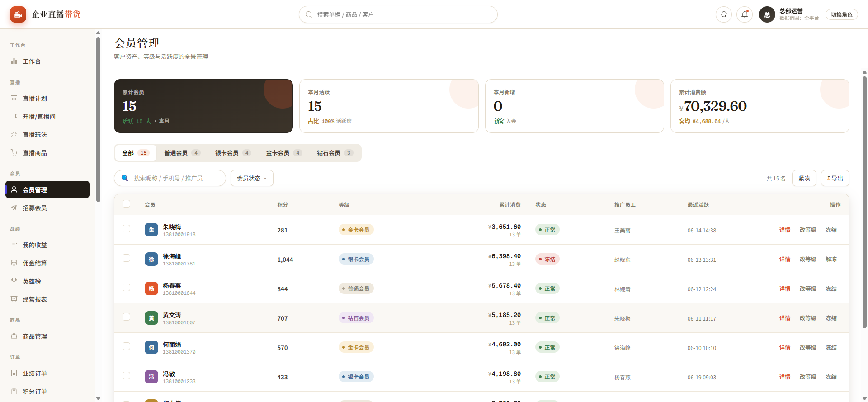Viewport: 868px width, 402px height.
Task: Click the sidebar scroll-down arrow
Action: click(98, 398)
